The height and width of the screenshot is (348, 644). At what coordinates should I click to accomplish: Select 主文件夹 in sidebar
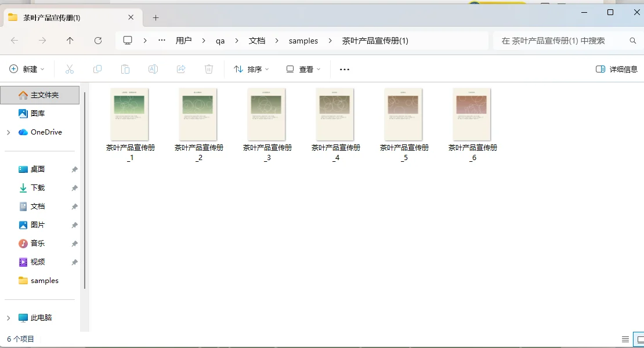[x=40, y=95]
